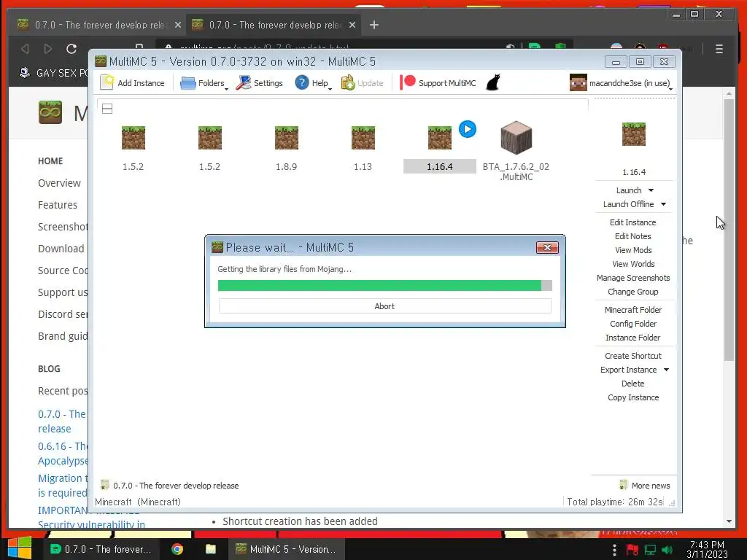747x560 pixels.
Task: Open File Explorer from the taskbar
Action: (x=211, y=549)
